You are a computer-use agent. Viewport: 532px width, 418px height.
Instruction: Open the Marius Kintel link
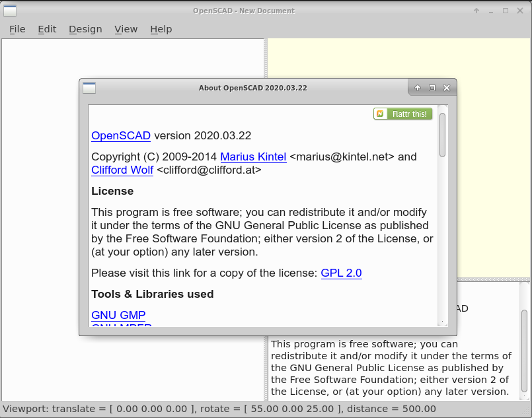click(253, 157)
